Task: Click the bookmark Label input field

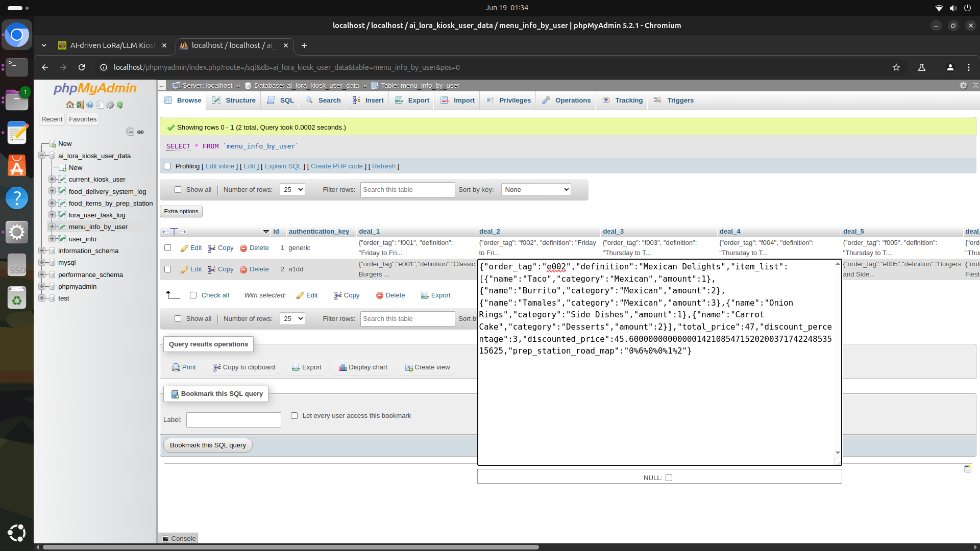Action: tap(233, 420)
